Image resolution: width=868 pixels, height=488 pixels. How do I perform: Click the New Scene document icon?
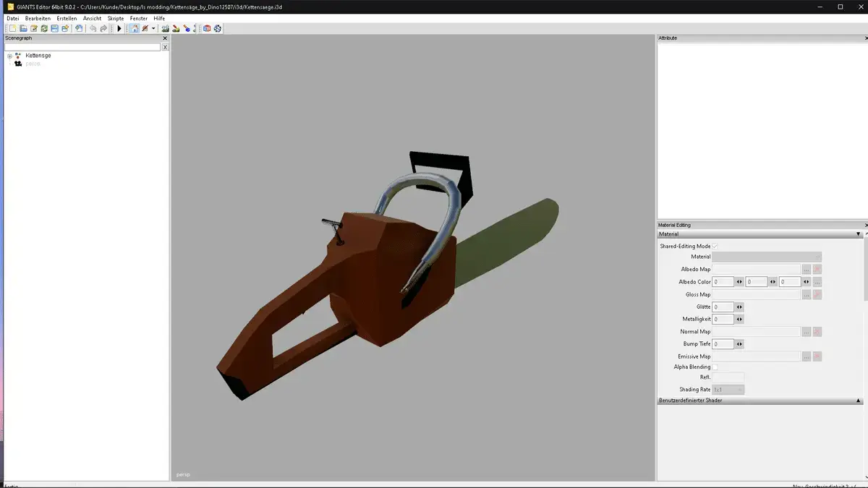12,28
